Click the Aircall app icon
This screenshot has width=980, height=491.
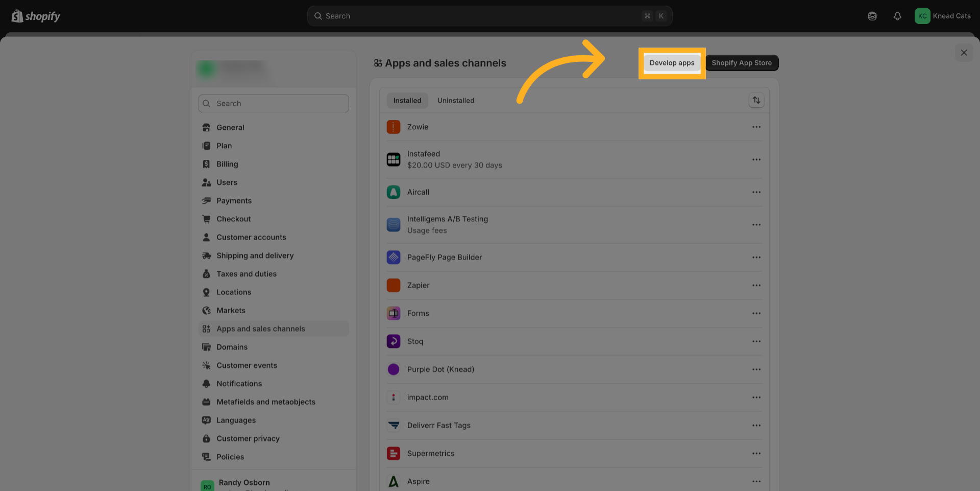coord(394,192)
